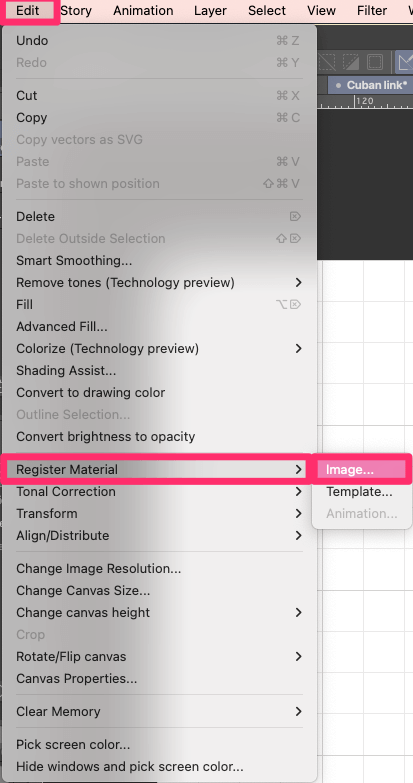Open the Filter menu
This screenshot has height=783, width=413.
[372, 10]
